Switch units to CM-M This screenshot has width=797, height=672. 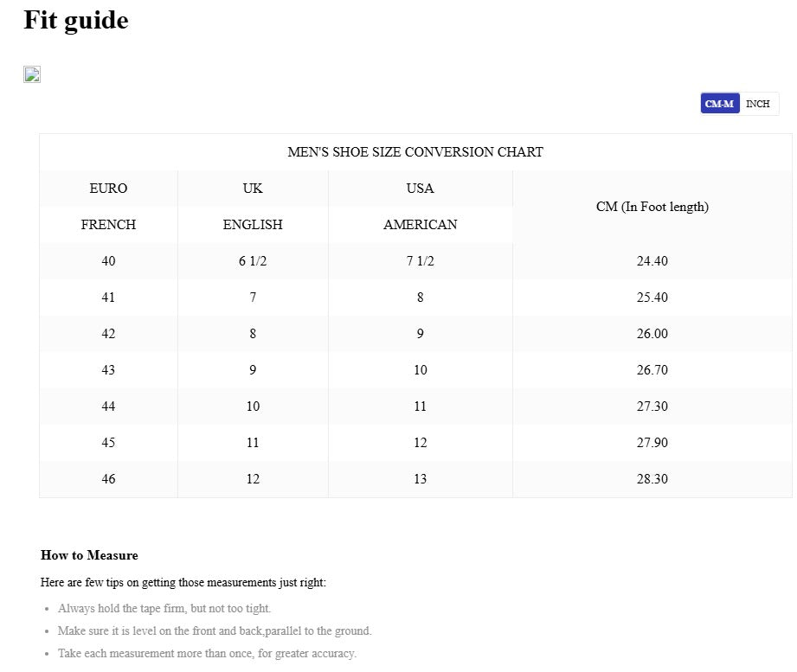pyautogui.click(x=719, y=104)
